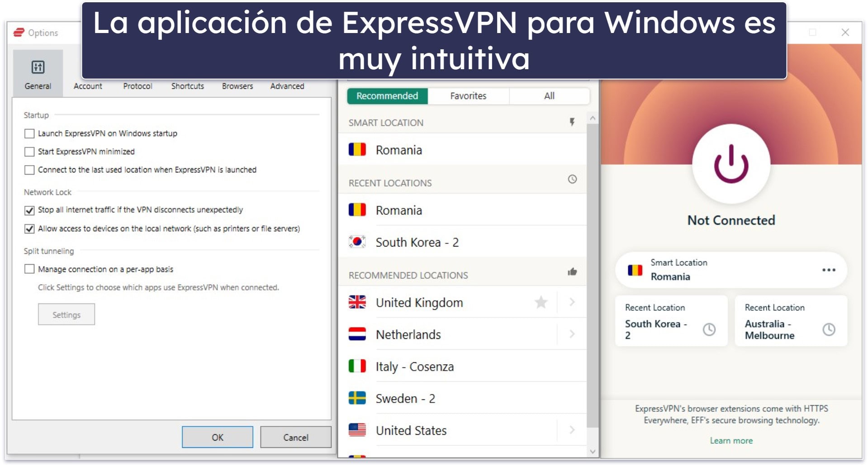Click the Romania flag under Smart Location list
The height and width of the screenshot is (465, 868).
[357, 150]
